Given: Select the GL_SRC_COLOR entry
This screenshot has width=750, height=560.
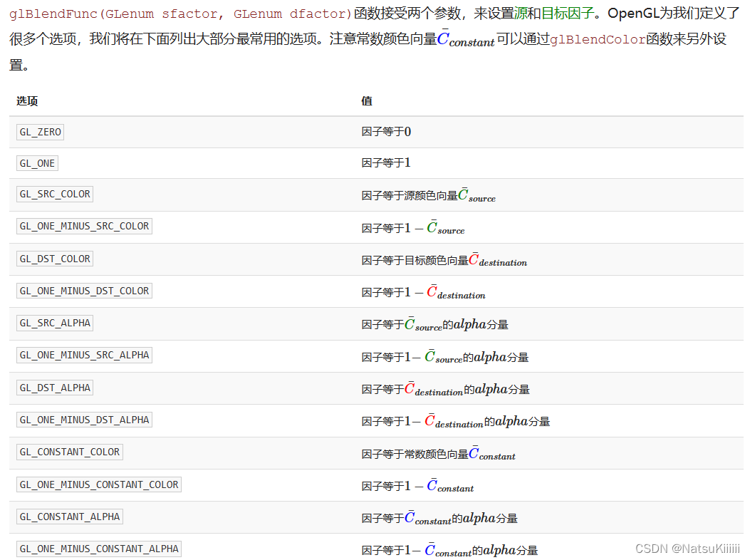Looking at the screenshot, I should click(x=54, y=194).
